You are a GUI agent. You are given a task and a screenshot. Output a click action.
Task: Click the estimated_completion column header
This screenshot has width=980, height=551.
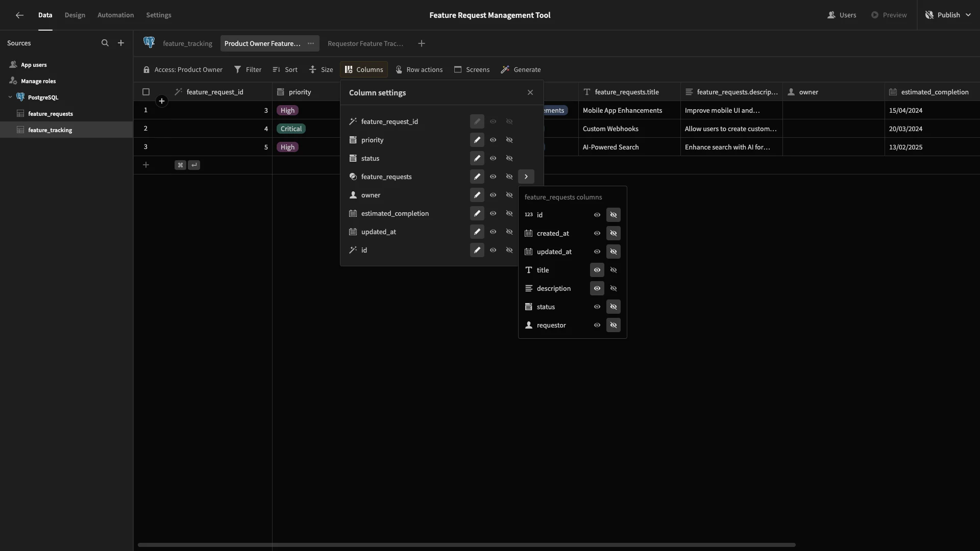tap(932, 92)
